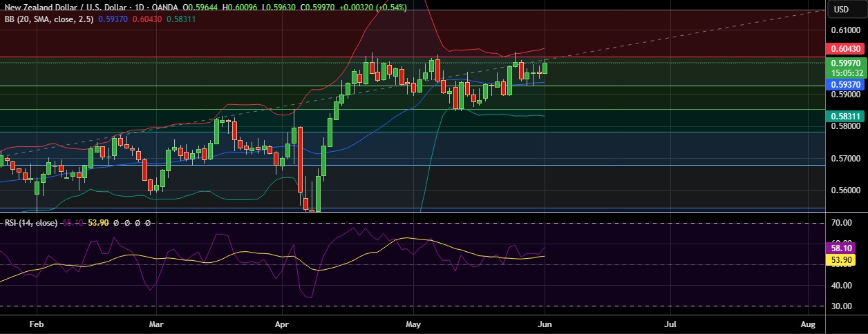Click the 0.58000 price scale tick
Image resolution: width=868 pixels, height=334 pixels.
click(845, 126)
